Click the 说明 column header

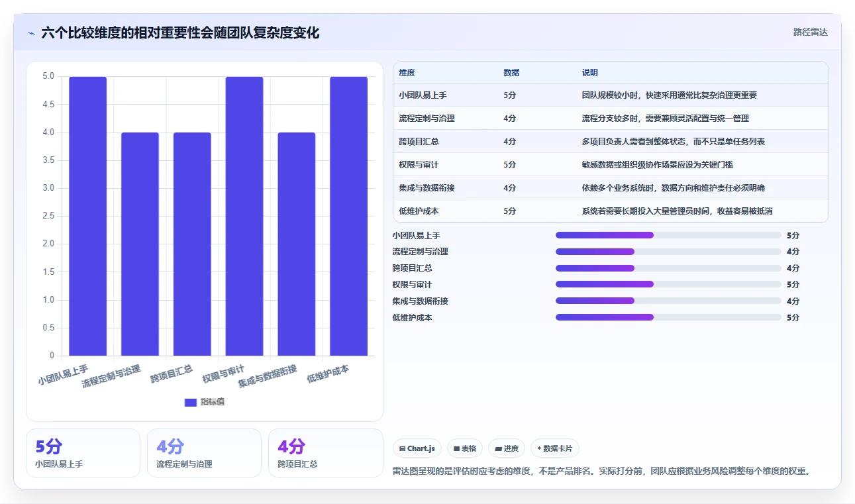pos(590,73)
